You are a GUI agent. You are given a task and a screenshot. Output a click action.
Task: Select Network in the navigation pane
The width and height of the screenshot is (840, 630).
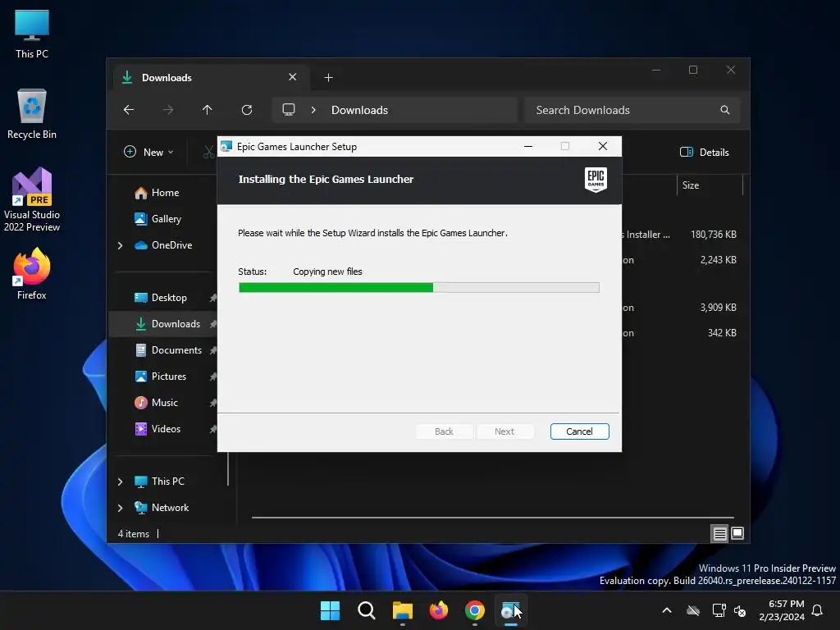click(x=170, y=508)
